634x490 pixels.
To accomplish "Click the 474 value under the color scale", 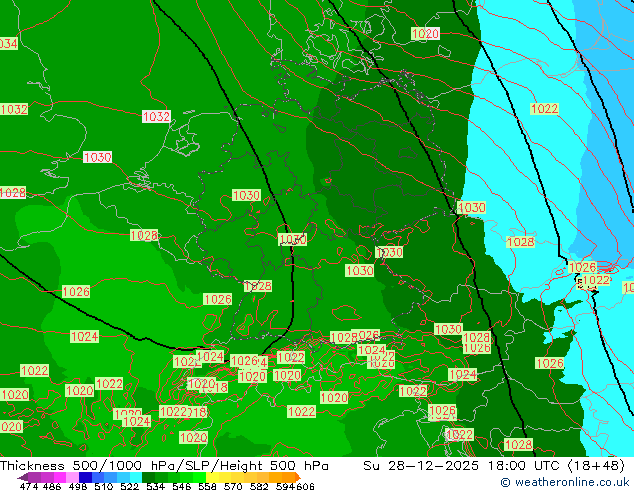I will click(29, 486).
